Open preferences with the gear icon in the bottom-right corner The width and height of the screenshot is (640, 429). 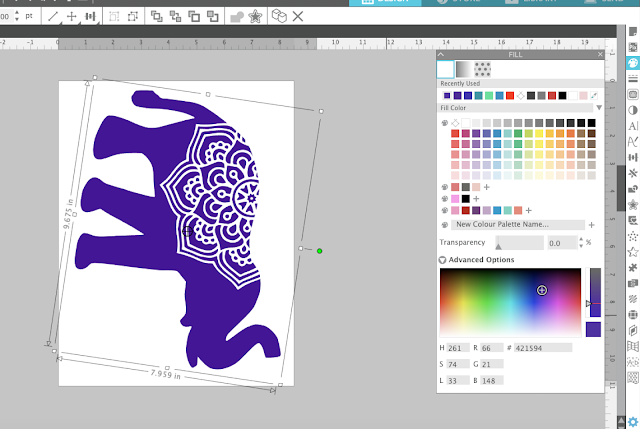pos(633,422)
